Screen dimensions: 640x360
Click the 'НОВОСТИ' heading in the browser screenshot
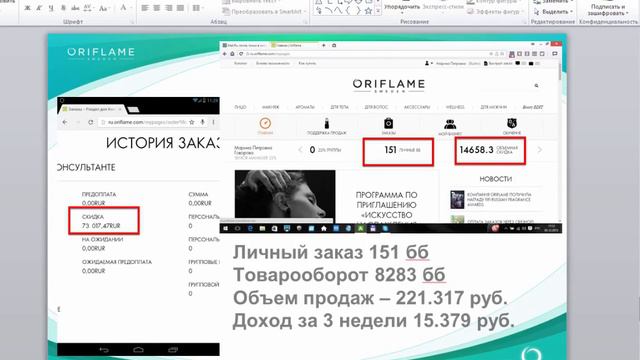[496, 179]
